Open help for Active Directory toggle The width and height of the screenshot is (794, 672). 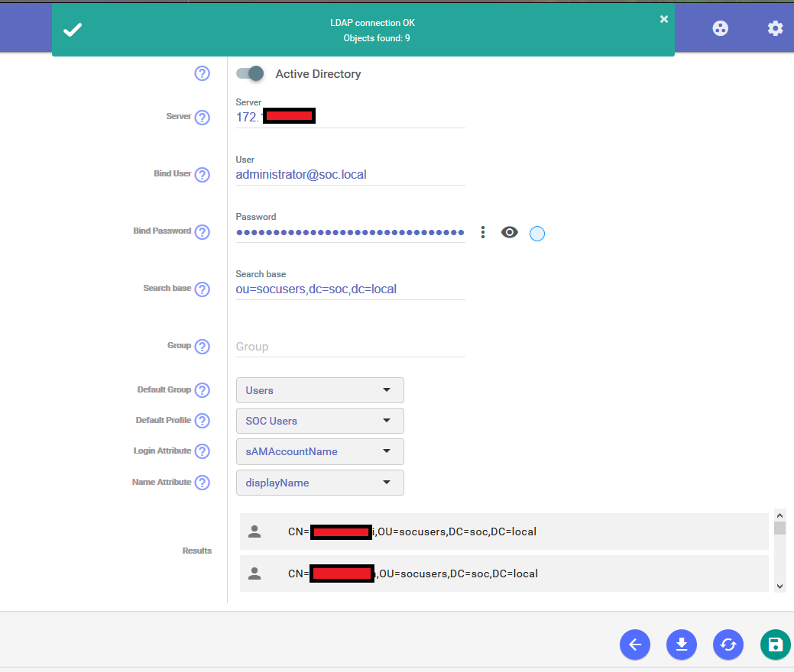[202, 73]
